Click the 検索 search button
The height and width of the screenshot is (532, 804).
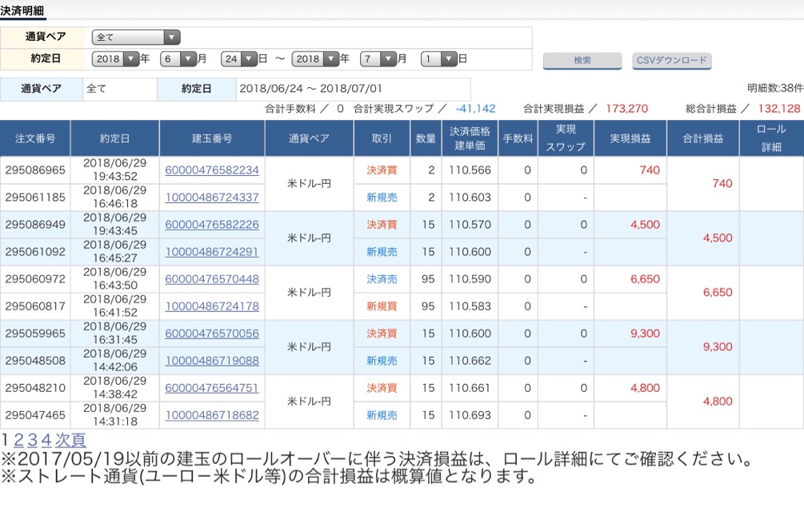click(582, 61)
